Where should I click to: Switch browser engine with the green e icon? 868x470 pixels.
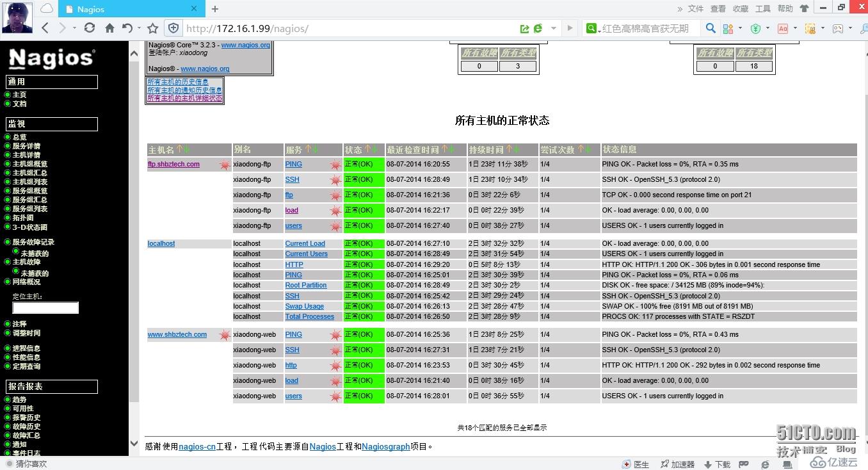pos(538,28)
